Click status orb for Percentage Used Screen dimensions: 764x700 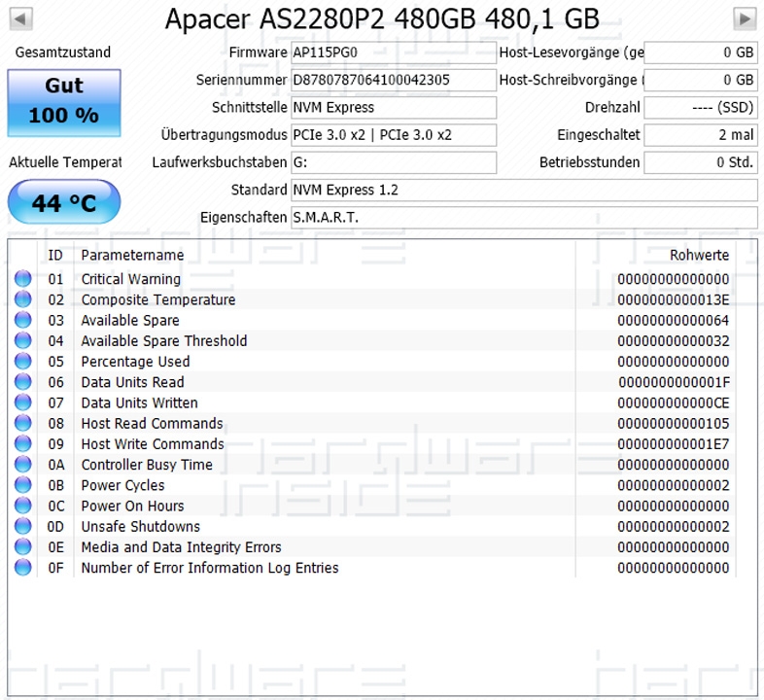pos(23,361)
